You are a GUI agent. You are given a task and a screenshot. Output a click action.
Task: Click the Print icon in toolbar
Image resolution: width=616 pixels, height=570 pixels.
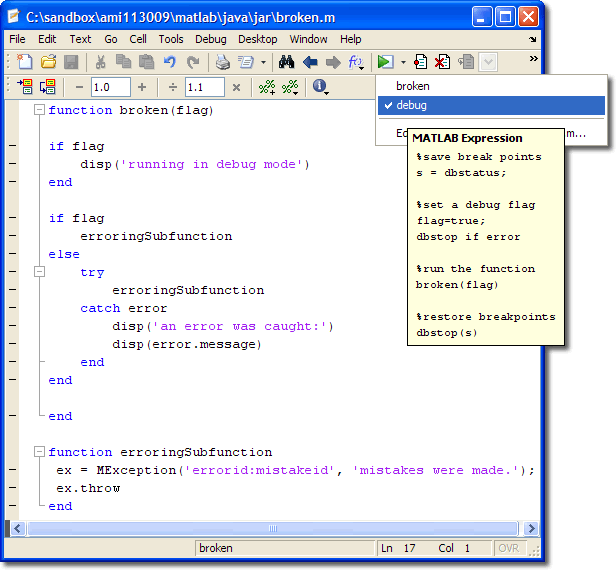point(222,62)
